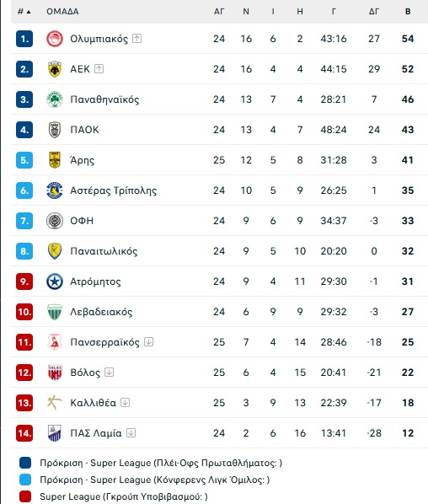The height and width of the screenshot is (504, 428).
Task: Select the ΠΑΟΚ club badge
Action: pyautogui.click(x=55, y=130)
